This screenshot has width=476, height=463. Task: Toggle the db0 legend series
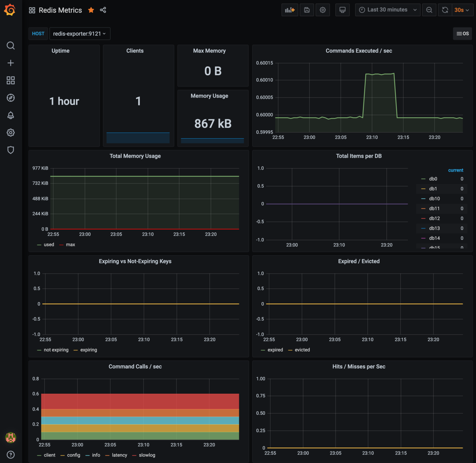tap(433, 179)
